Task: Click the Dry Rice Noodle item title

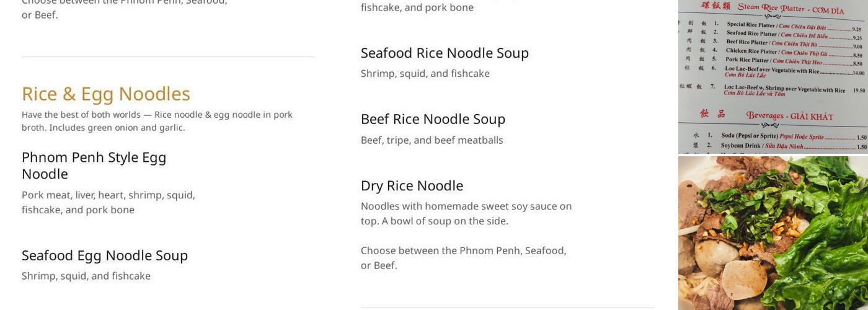Action: 412,185
